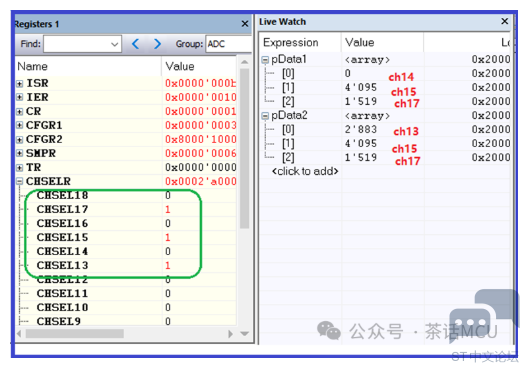The width and height of the screenshot is (528, 372).
Task: Expand the CR register
Action: pyautogui.click(x=20, y=111)
